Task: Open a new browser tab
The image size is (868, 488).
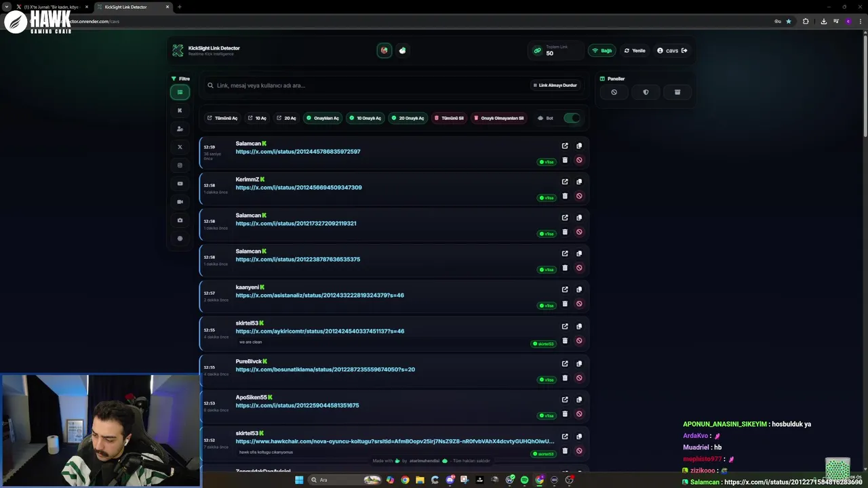Action: point(180,7)
